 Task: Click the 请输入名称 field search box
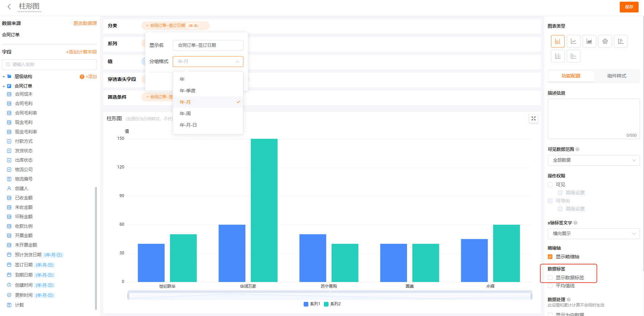[49, 64]
